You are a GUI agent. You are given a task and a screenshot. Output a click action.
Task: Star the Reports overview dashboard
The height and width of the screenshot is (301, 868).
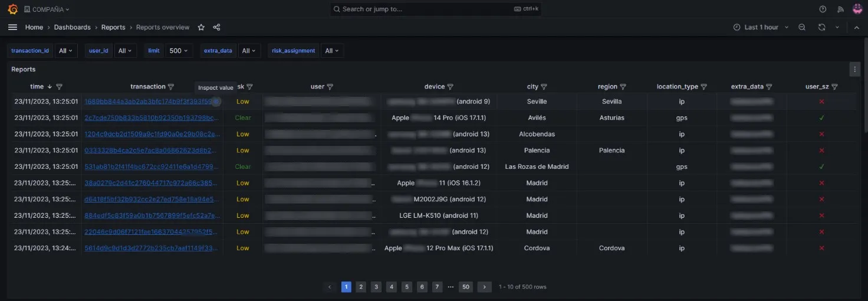click(201, 27)
